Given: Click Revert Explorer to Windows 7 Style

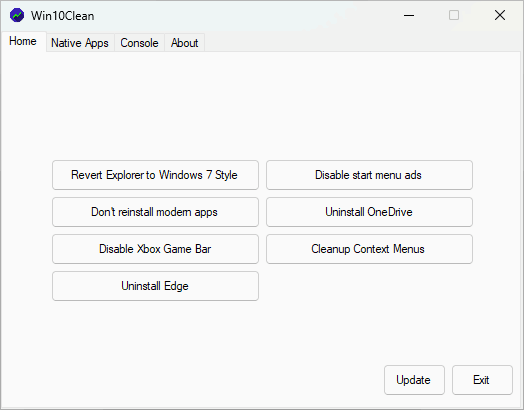Looking at the screenshot, I should (155, 175).
